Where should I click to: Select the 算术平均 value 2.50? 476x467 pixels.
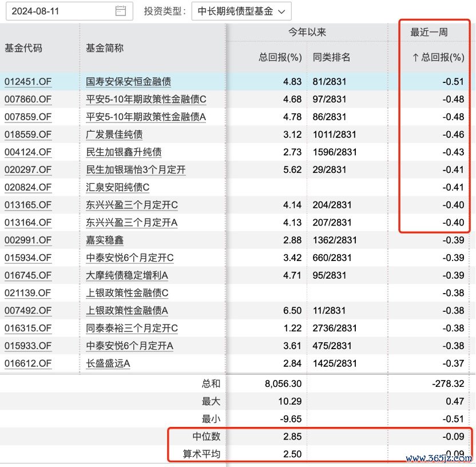(x=292, y=454)
